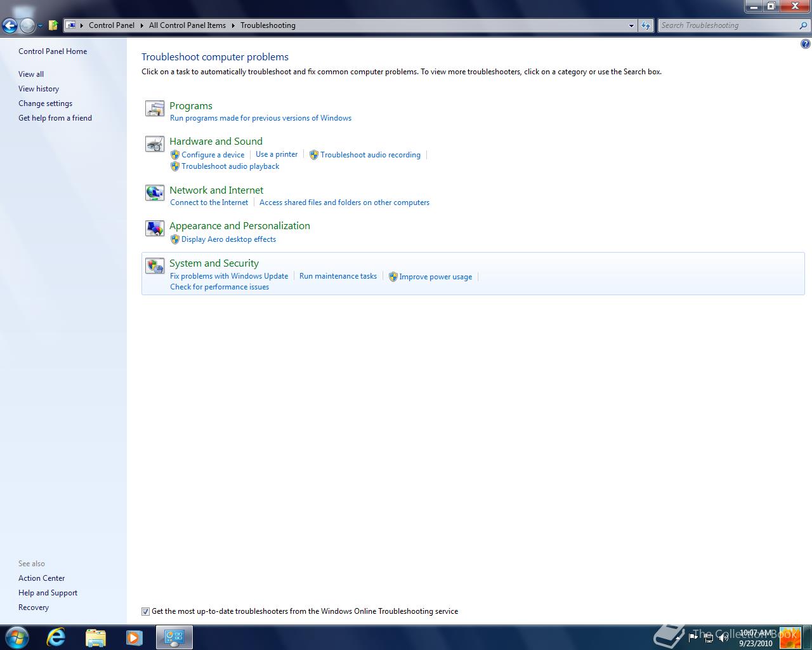812x650 pixels.
Task: Click Use a printer
Action: point(277,154)
